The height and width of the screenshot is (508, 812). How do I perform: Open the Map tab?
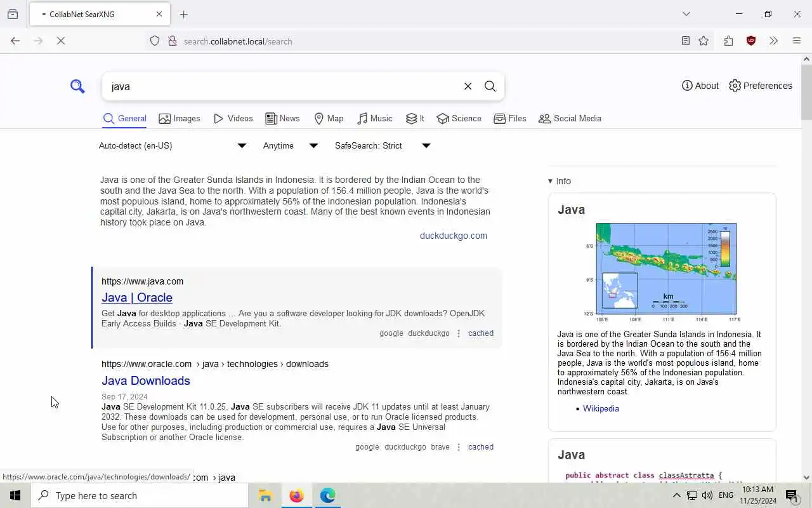329,119
